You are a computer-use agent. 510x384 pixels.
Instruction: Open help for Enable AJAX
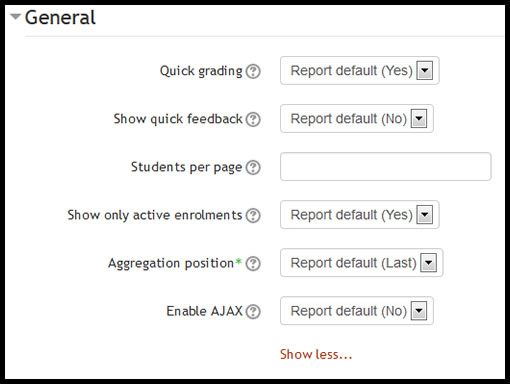tap(253, 312)
